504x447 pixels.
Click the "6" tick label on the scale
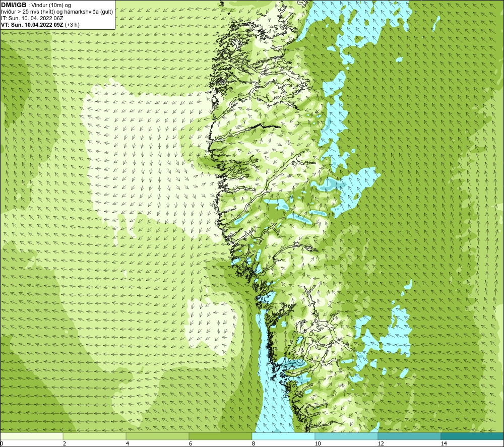[191, 443]
